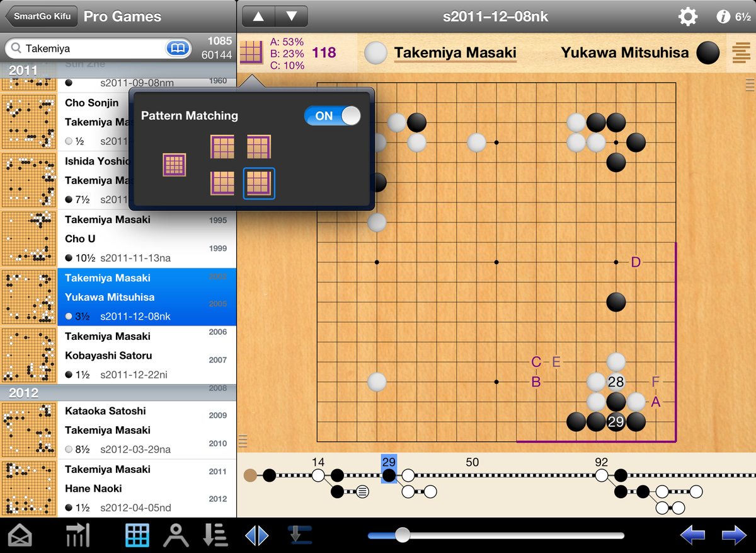
Task: Go back to SmartGo Kifu
Action: pos(40,16)
